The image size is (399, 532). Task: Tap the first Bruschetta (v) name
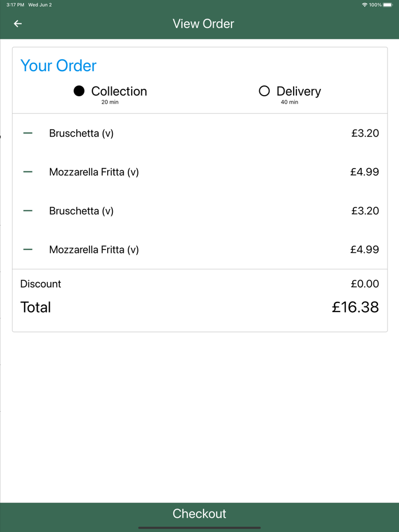[x=82, y=133]
